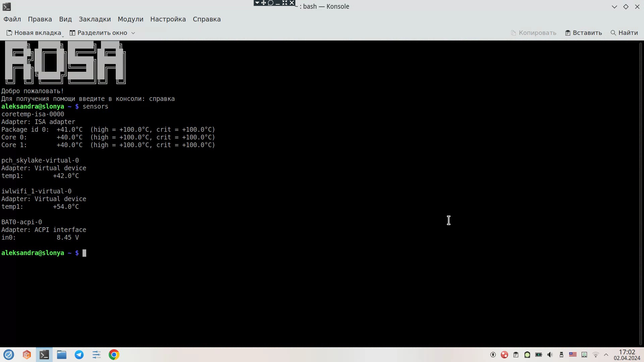Image resolution: width=644 pixels, height=362 pixels.
Task: Click the Вставить paste button
Action: tap(584, 33)
